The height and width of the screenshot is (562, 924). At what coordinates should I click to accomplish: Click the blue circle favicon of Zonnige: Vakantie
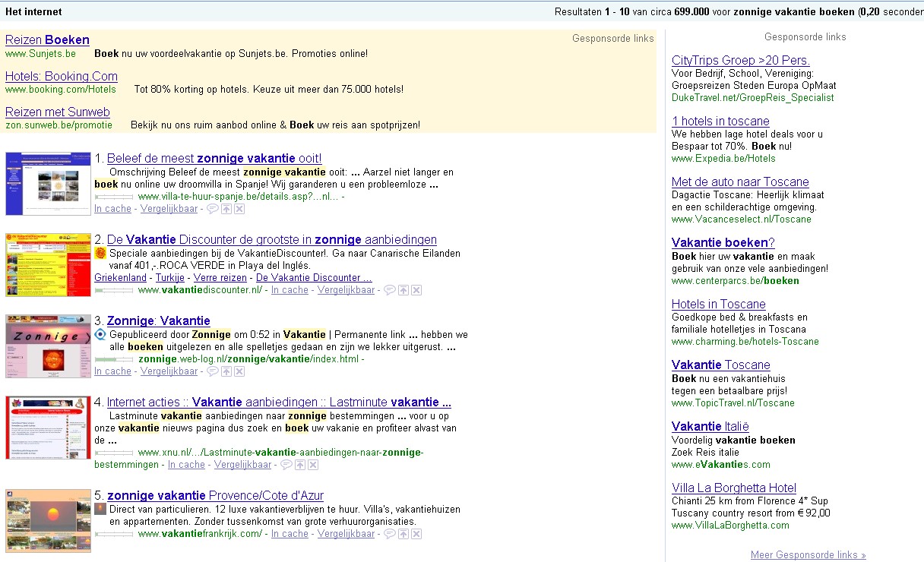(x=100, y=334)
